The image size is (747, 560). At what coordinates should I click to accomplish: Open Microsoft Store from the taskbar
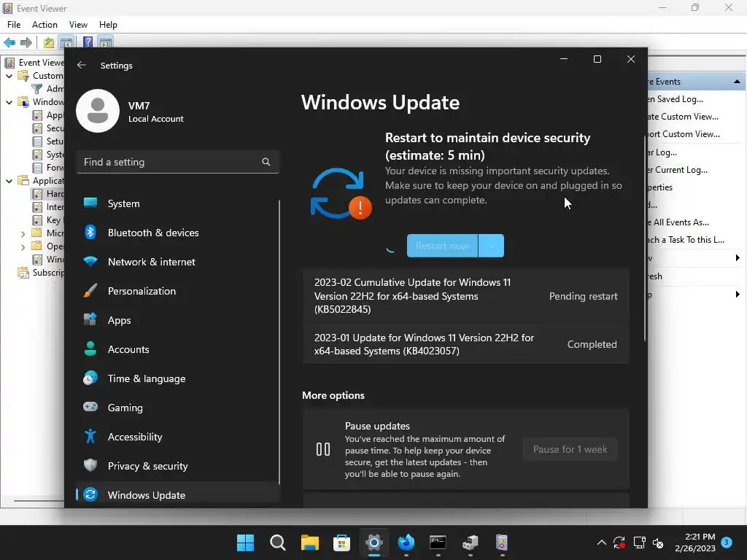click(341, 542)
